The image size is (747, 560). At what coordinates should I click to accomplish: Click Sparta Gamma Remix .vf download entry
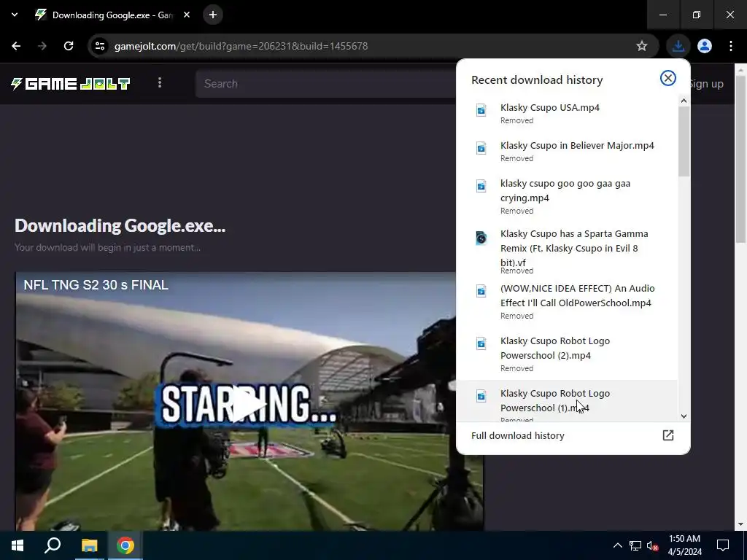coord(566,251)
